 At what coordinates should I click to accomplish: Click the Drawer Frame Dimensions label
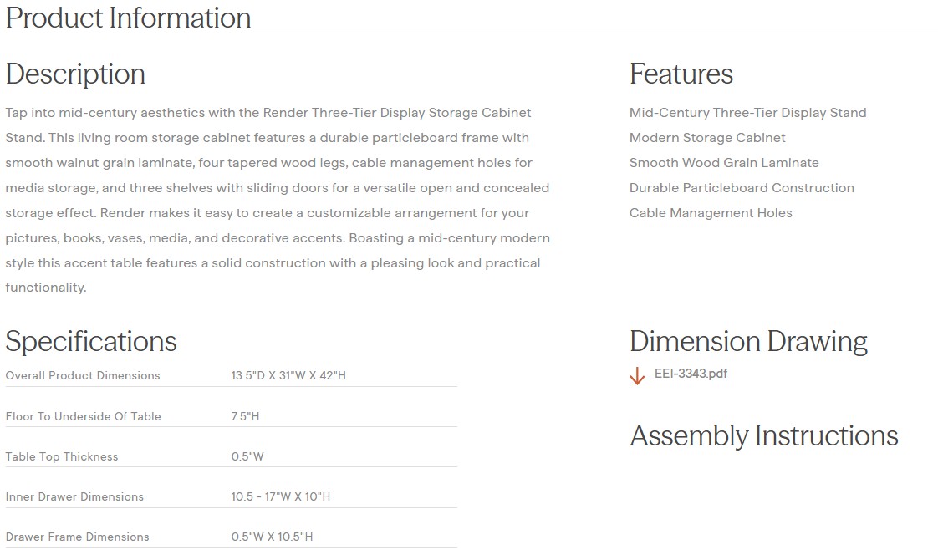77,537
